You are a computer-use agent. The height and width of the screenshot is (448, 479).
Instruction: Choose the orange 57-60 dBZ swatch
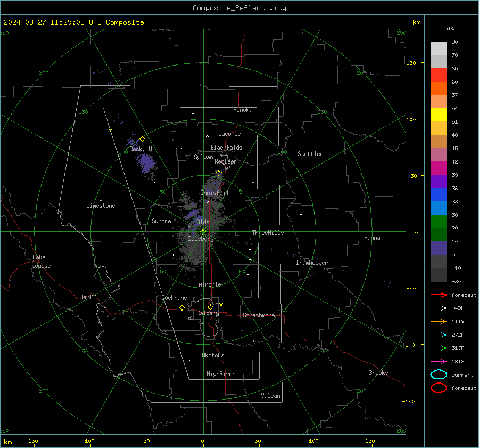point(439,88)
